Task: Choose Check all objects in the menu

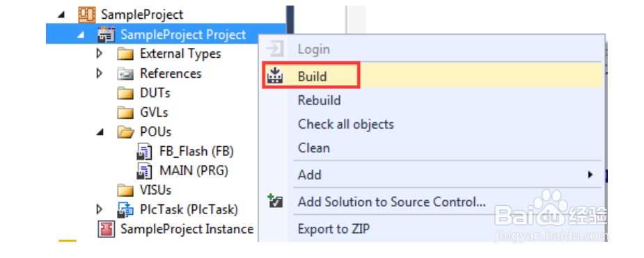Action: click(346, 124)
